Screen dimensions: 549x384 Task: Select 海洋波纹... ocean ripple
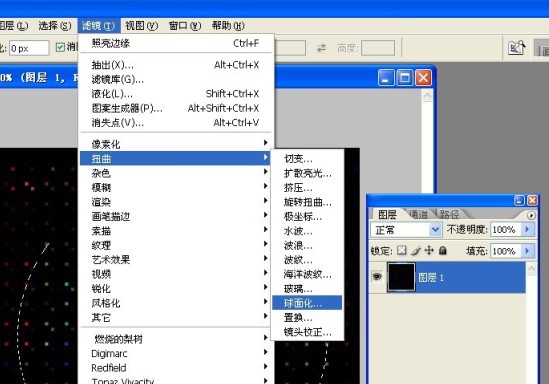307,274
